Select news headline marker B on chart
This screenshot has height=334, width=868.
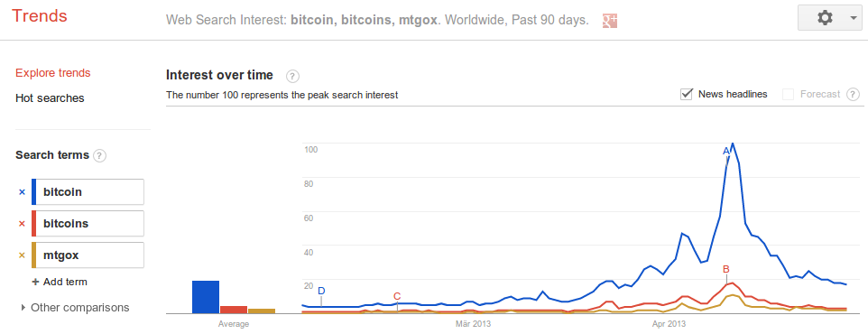click(x=726, y=269)
